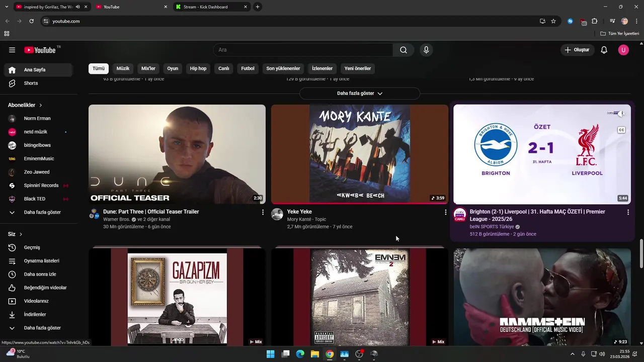The width and height of the screenshot is (644, 362).
Task: Open İndirilenler in the sidebar
Action: [x=38, y=314]
